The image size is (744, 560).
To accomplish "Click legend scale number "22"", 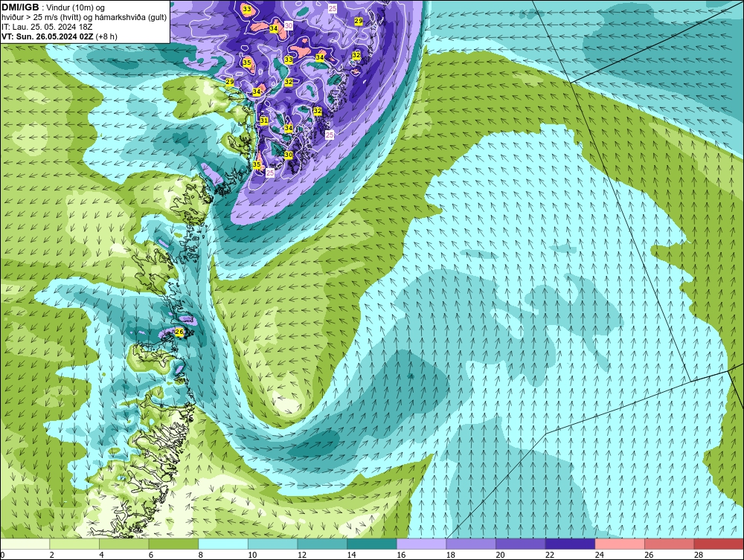I will point(550,555).
